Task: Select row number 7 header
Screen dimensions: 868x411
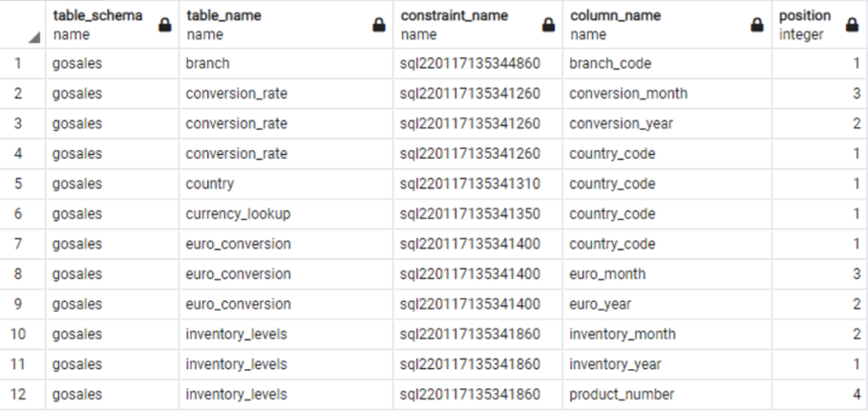Action: (x=18, y=244)
